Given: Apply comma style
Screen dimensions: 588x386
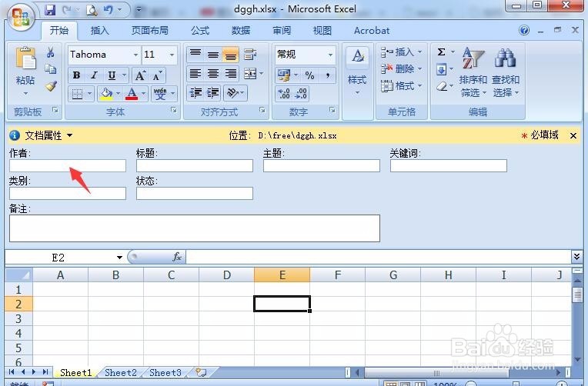Looking at the screenshot, I should tap(328, 75).
